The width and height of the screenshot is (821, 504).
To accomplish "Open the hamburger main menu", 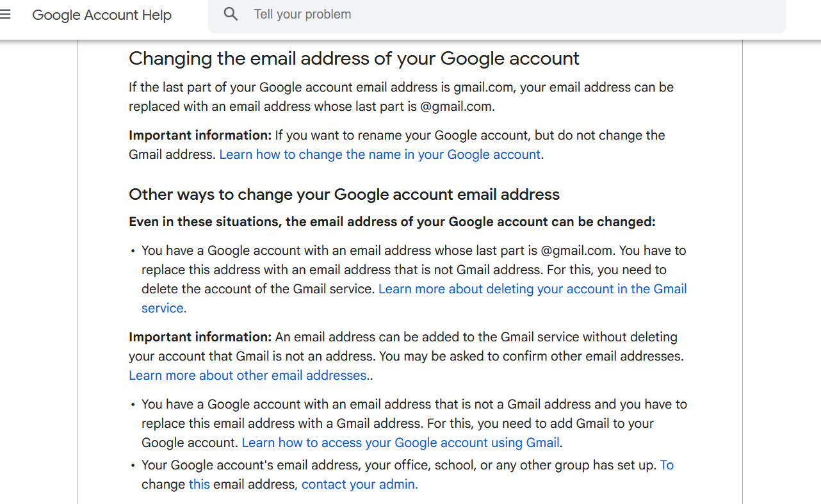I will (x=6, y=14).
